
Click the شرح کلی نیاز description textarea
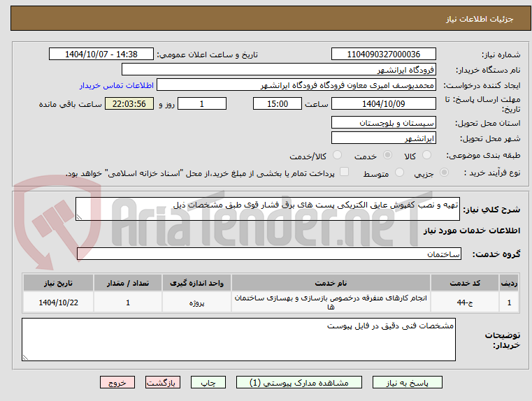[267, 209]
